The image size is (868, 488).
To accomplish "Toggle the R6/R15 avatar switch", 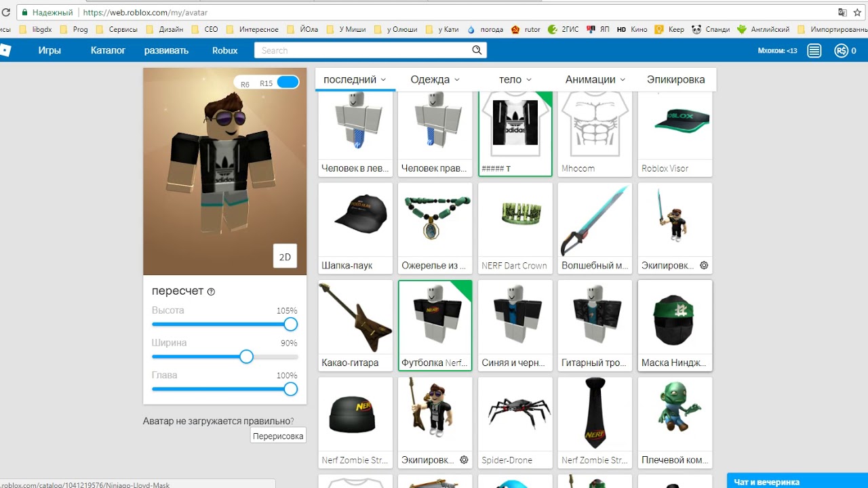I will click(288, 82).
